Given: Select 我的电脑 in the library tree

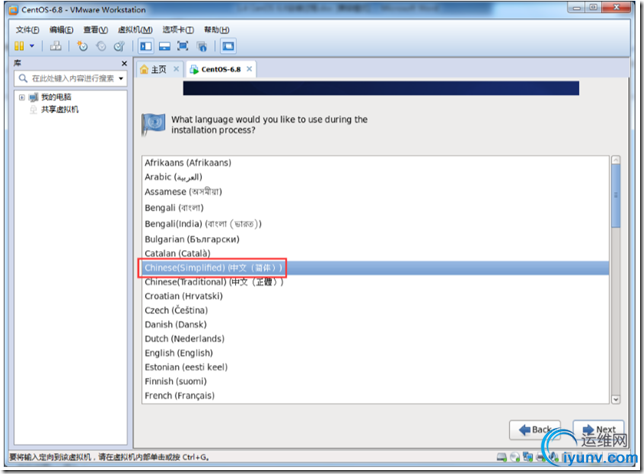Looking at the screenshot, I should tap(56, 97).
